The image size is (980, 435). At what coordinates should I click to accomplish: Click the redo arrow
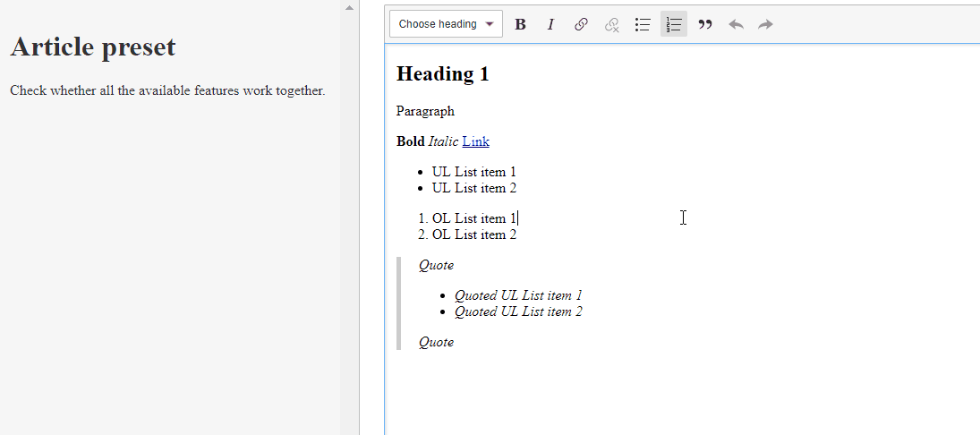[765, 24]
